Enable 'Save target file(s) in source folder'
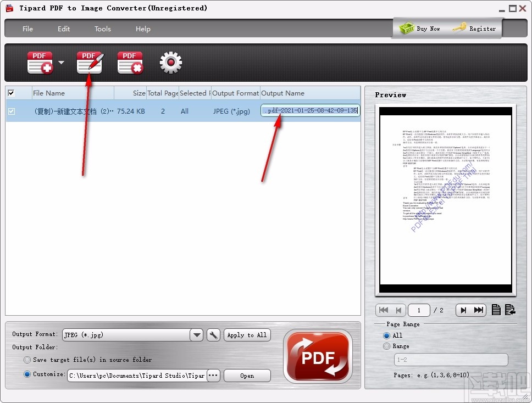The height and width of the screenshot is (403, 532). pos(27,360)
